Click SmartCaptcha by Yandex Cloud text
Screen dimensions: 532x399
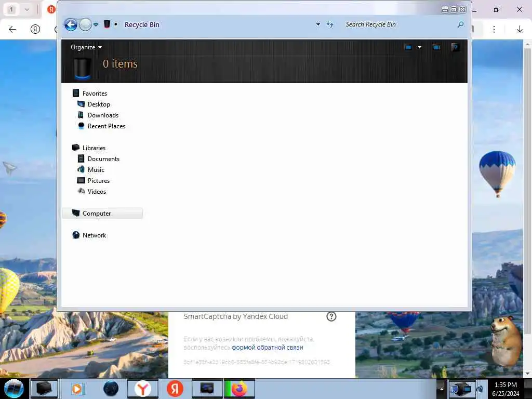235,316
